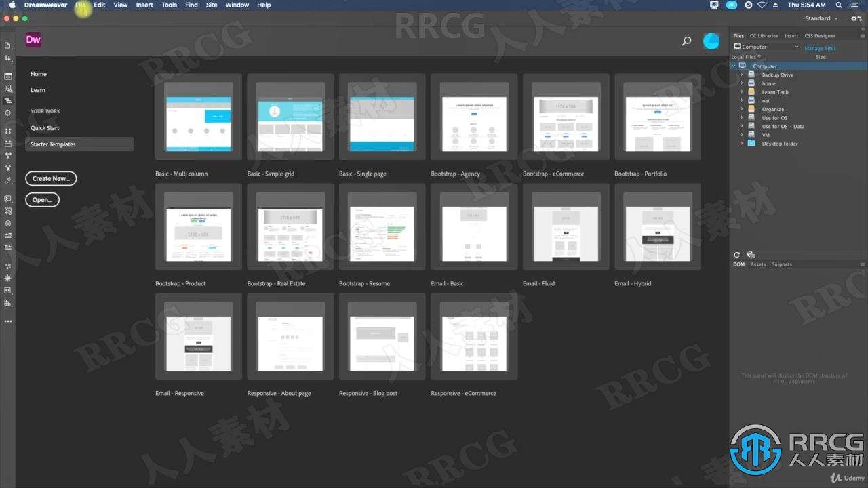Image resolution: width=868 pixels, height=488 pixels.
Task: Click the Backup Drive disk icon
Action: (751, 75)
